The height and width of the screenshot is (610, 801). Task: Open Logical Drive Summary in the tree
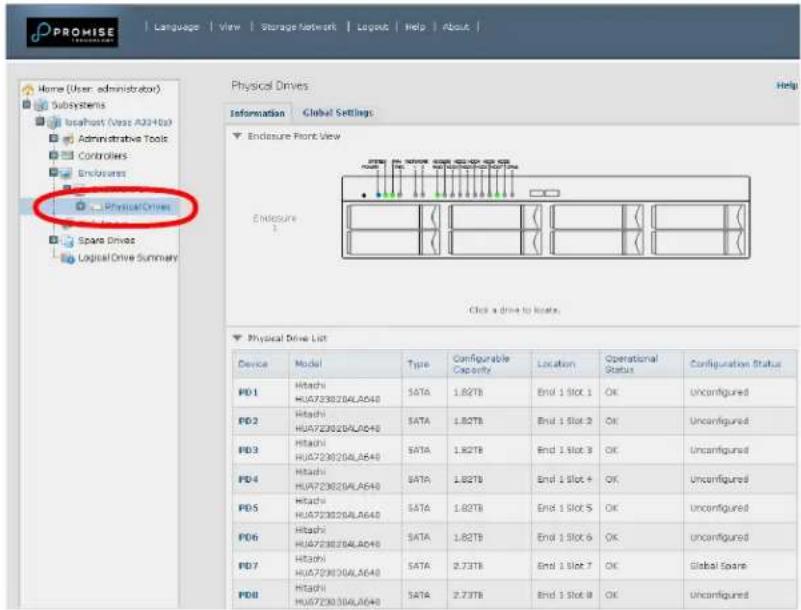coord(127,257)
